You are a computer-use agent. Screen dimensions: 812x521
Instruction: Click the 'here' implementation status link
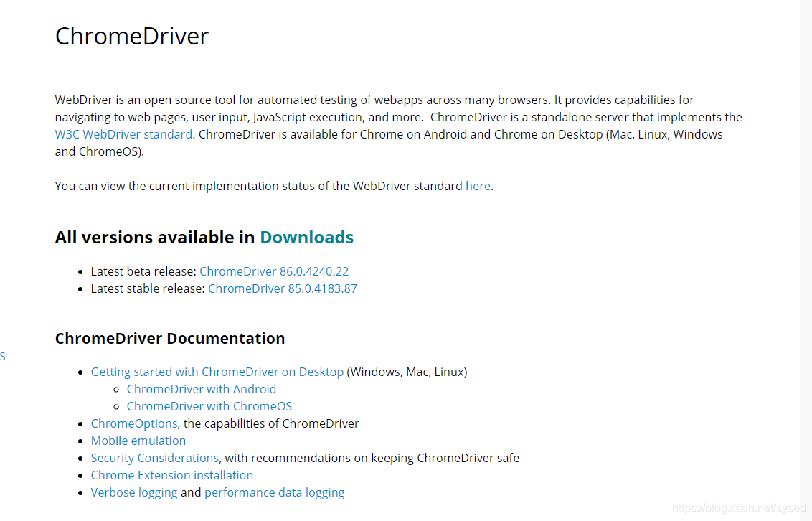tap(478, 187)
